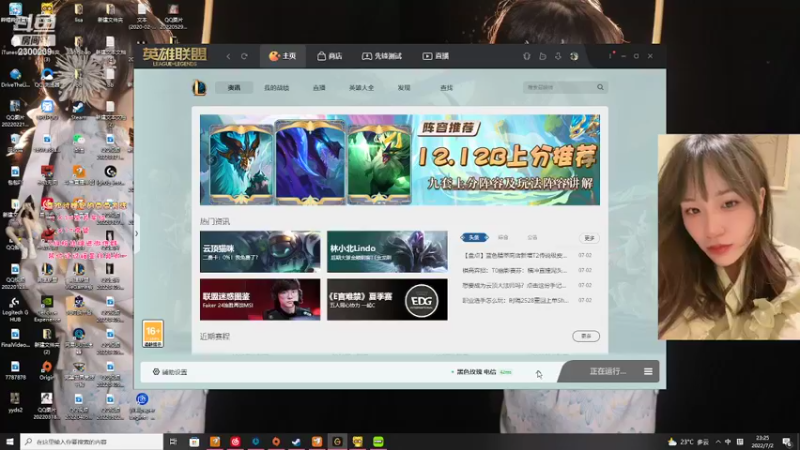This screenshot has height=450, width=800.
Task: Open the Origin desktop shortcut
Action: [x=46, y=370]
